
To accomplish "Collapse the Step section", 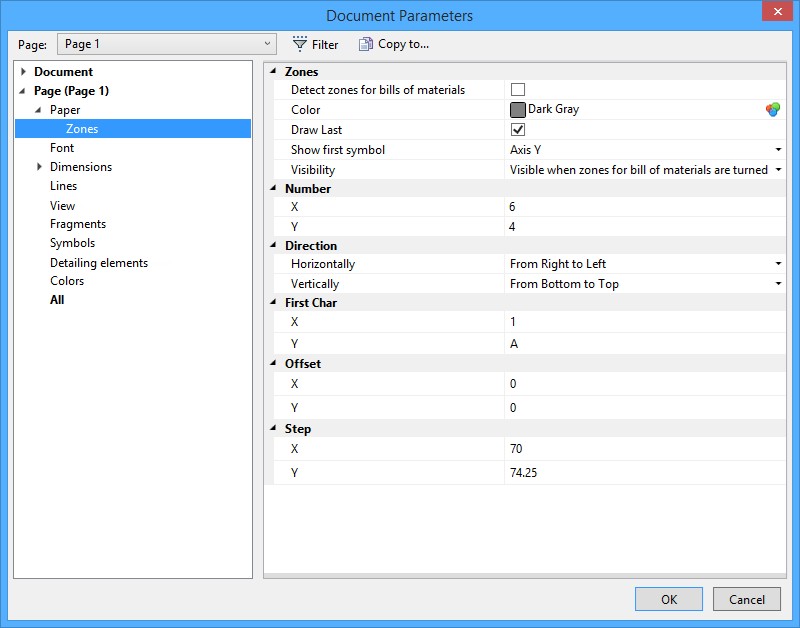I will [272, 428].
